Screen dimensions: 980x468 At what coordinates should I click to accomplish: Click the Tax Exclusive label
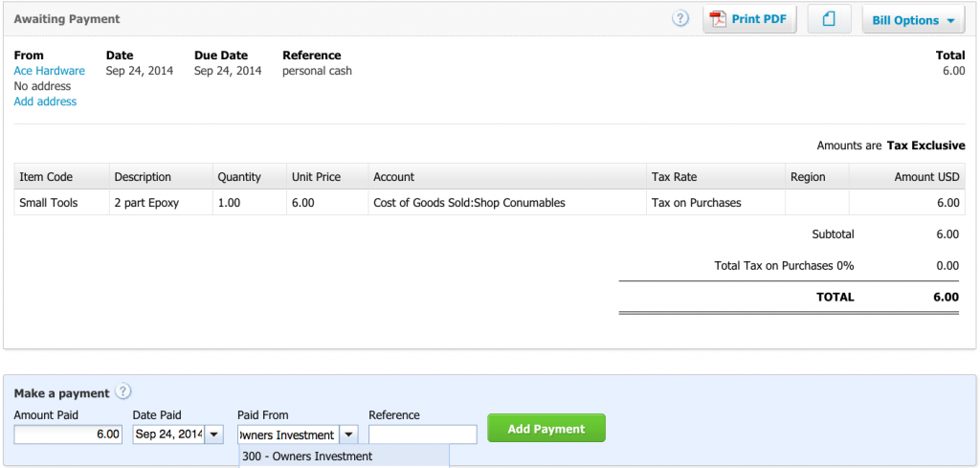coord(925,145)
